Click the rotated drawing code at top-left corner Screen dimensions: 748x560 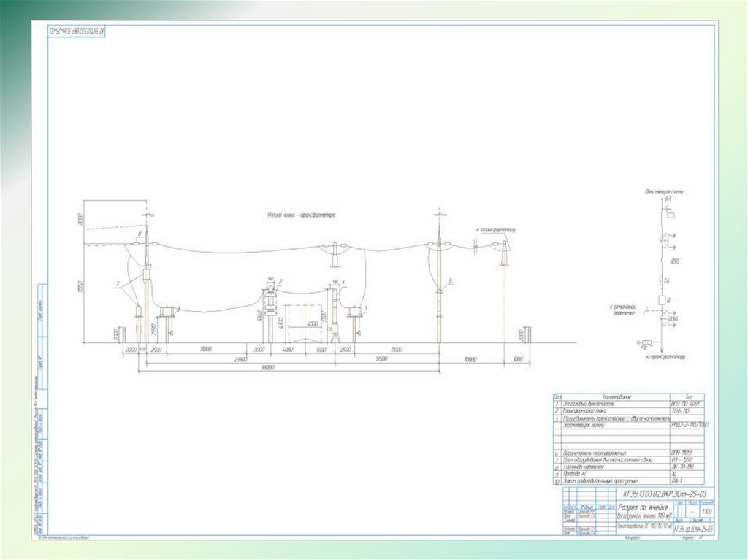pos(77,31)
